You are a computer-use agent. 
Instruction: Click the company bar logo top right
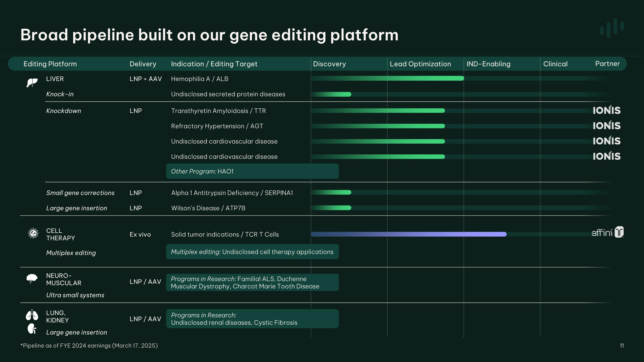[612, 28]
